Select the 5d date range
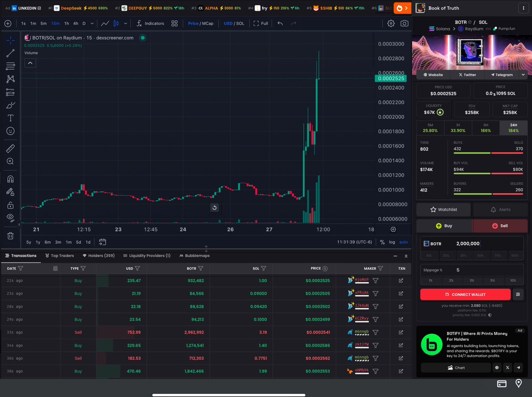Viewport: 532px width, 397px height. (x=78, y=242)
